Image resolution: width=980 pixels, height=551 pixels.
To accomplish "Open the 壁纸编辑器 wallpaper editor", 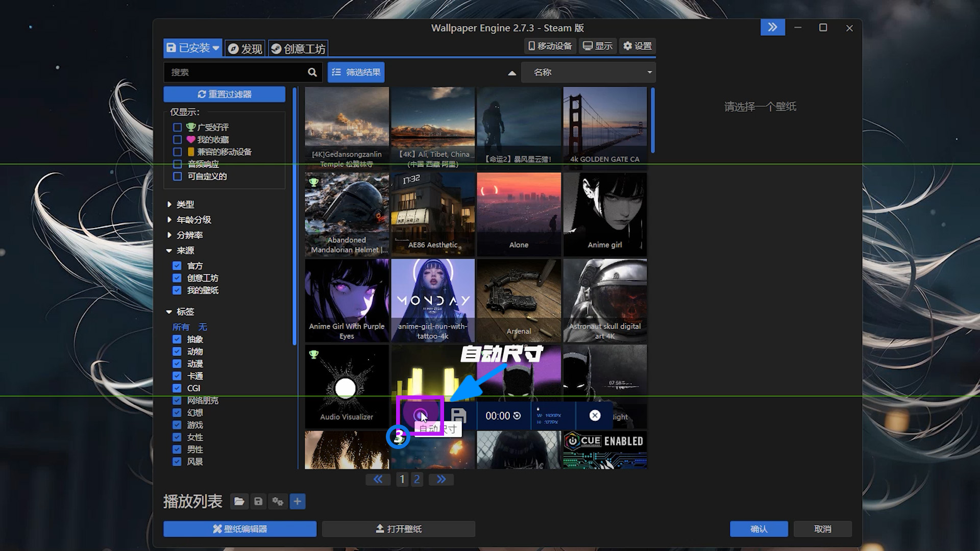I will [240, 529].
